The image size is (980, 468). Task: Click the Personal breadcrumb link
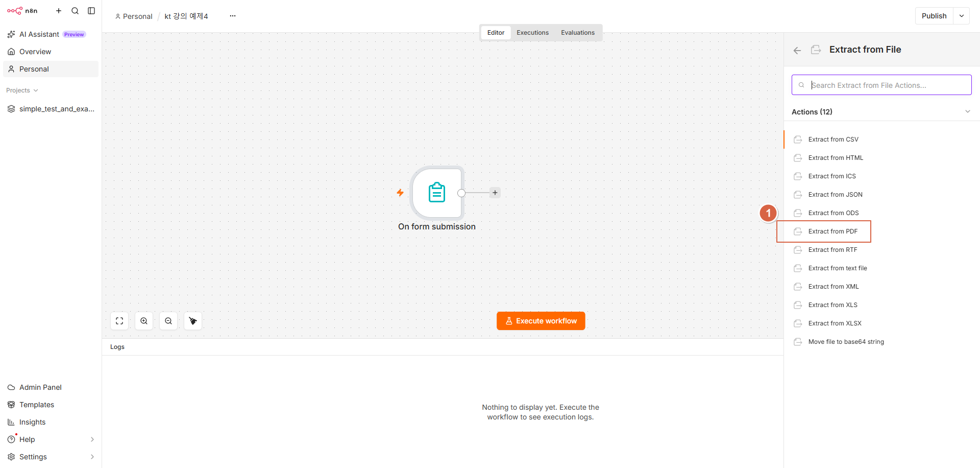click(x=134, y=16)
